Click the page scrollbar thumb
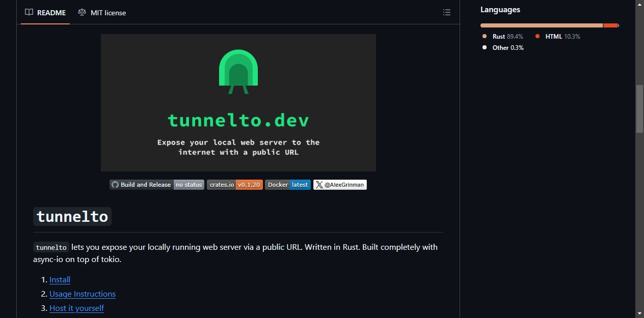Screen dimensions: 644x318 (639, 108)
